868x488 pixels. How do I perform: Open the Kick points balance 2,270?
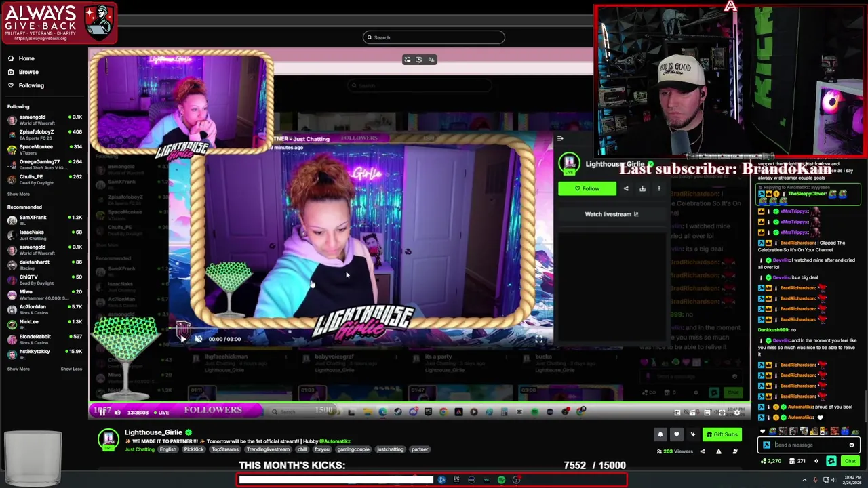(770, 461)
